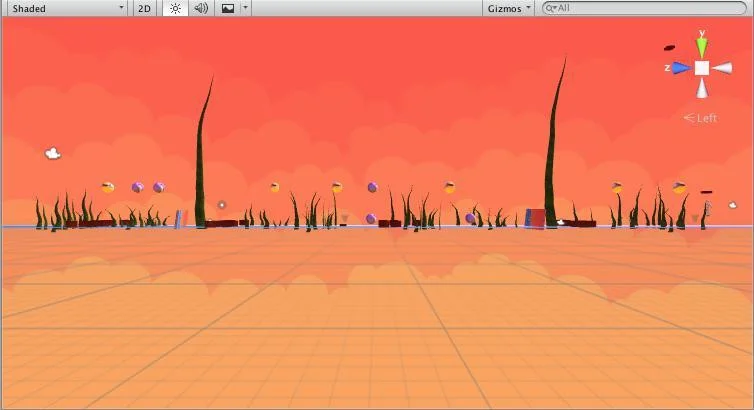The width and height of the screenshot is (754, 410).
Task: Open effects options dropdown arrow
Action: point(245,8)
